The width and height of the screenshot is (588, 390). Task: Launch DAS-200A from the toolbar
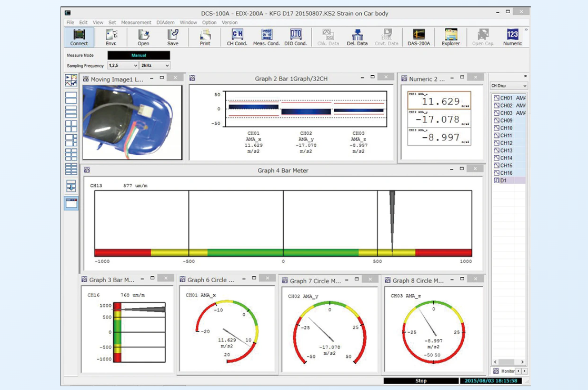418,37
